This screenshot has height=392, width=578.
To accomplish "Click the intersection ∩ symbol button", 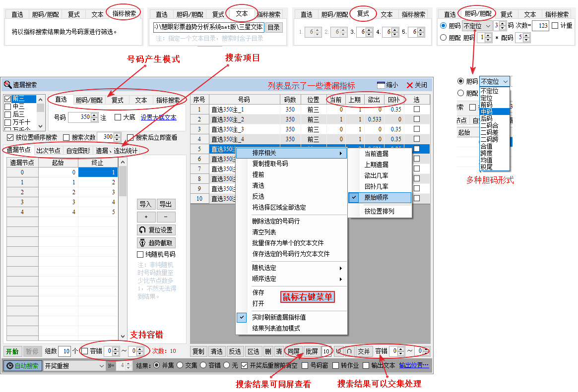I will click(349, 351).
